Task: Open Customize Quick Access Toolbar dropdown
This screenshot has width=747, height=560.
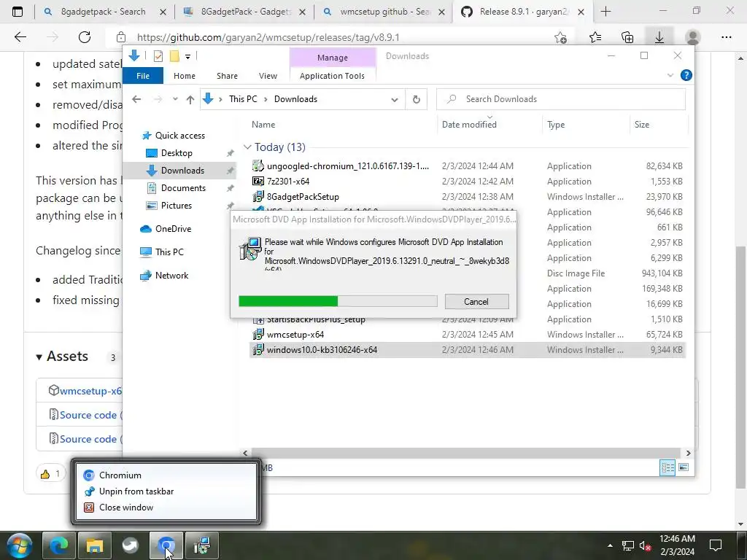Action: click(x=187, y=57)
